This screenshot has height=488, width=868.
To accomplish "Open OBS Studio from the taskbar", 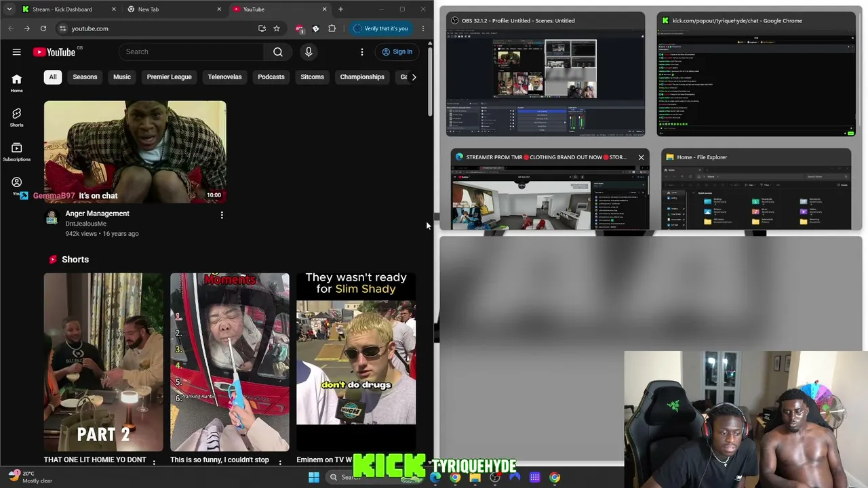I will coord(495,477).
